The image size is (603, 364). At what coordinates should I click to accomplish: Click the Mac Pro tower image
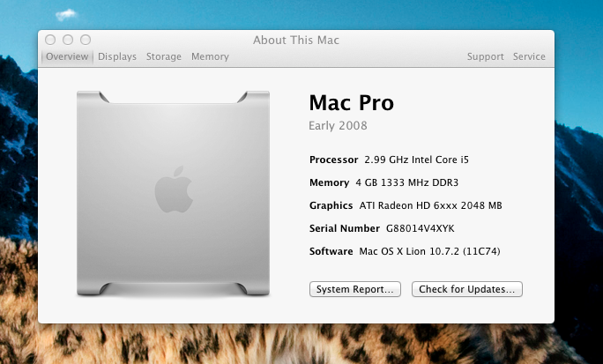173,193
